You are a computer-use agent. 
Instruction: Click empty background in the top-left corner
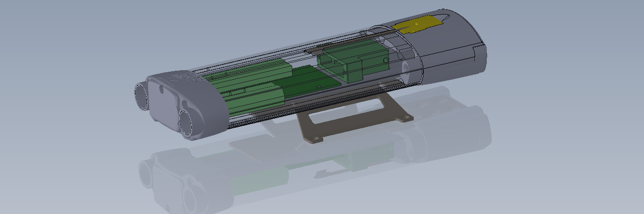tap(29, 19)
